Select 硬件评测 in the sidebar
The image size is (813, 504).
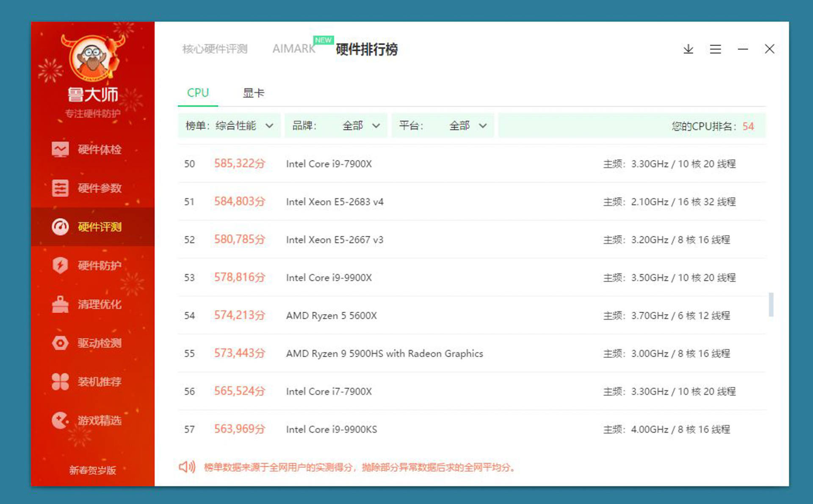93,227
